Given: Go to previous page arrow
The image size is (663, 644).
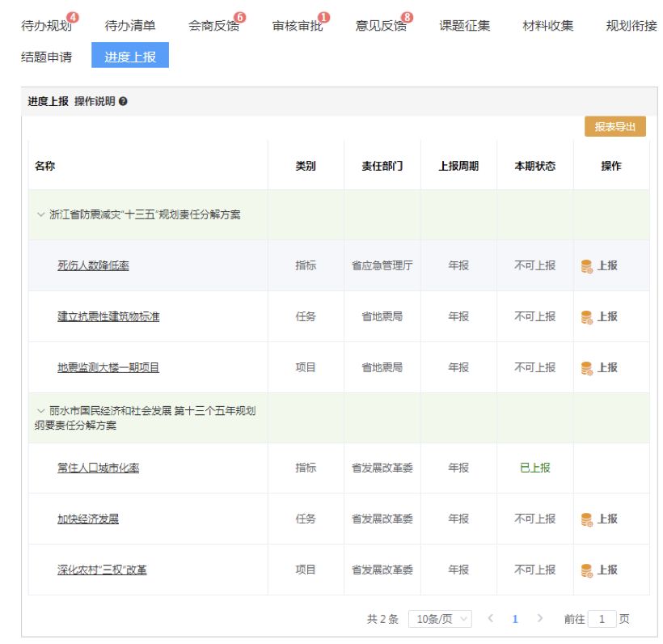Looking at the screenshot, I should 491,619.
